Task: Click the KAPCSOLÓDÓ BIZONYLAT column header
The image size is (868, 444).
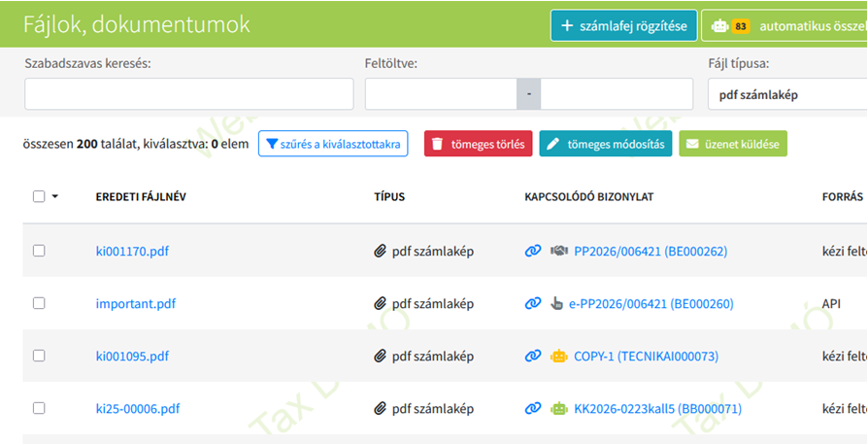Action: pos(589,197)
